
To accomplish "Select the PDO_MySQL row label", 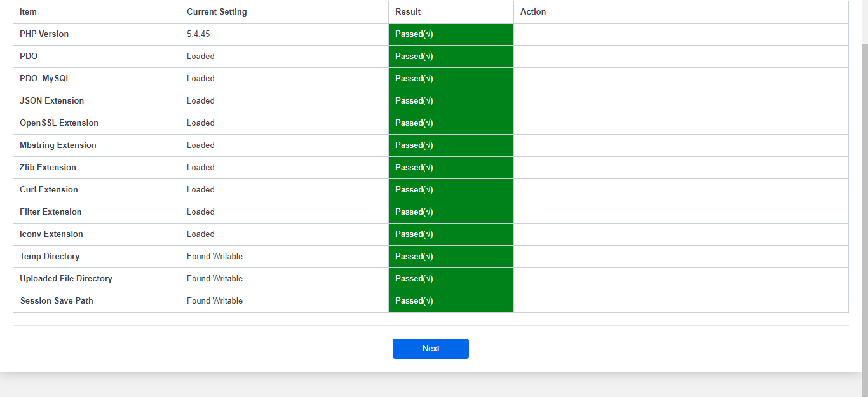I will 45,78.
